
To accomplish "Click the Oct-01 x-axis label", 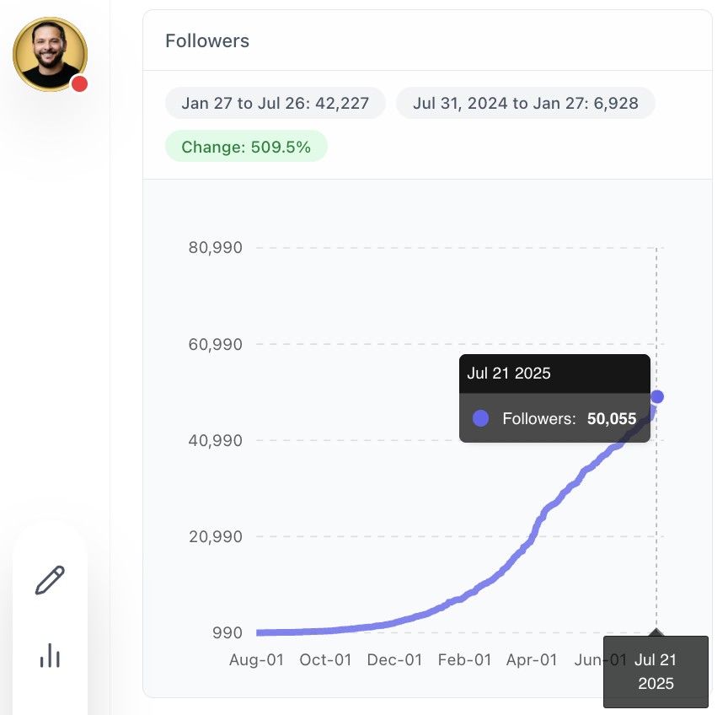I will tap(325, 659).
